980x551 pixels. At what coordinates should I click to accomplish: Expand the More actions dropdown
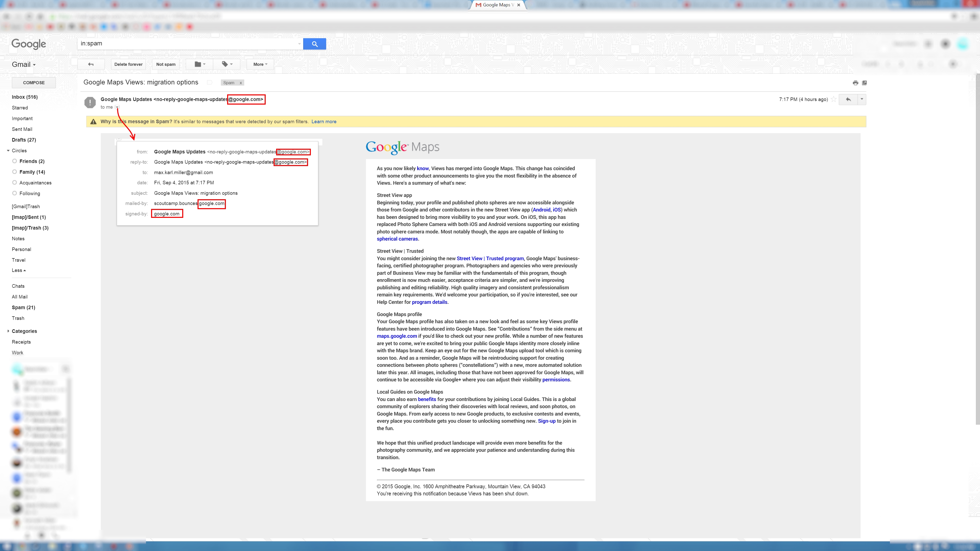(x=260, y=64)
